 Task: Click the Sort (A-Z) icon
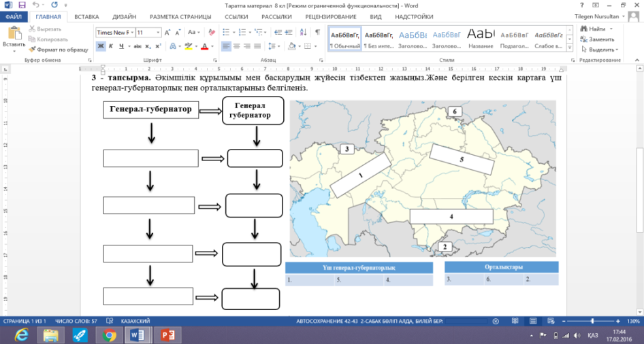click(x=304, y=33)
